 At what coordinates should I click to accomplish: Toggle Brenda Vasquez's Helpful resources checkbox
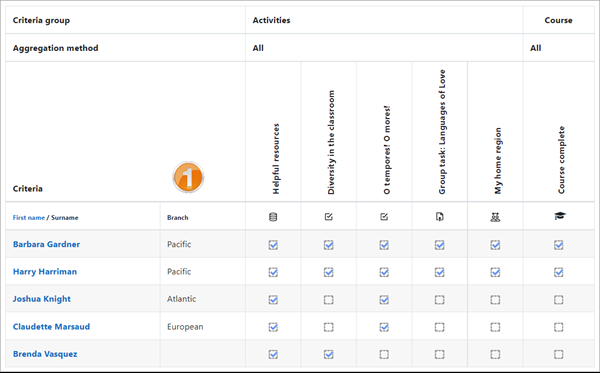pos(273,355)
